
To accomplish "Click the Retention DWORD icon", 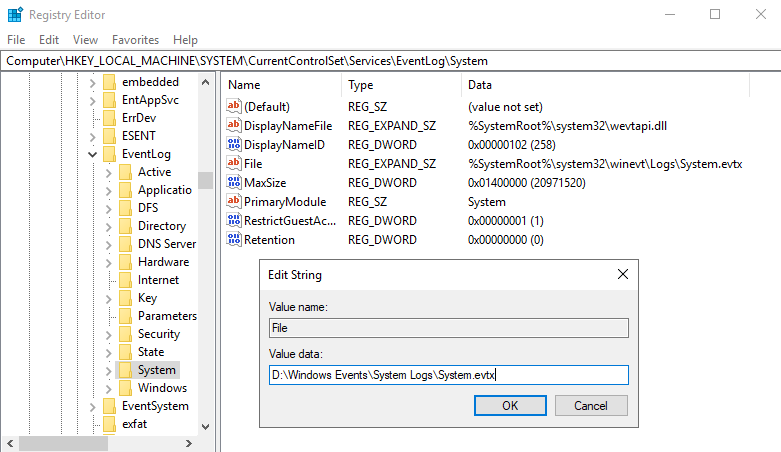I will 234,239.
